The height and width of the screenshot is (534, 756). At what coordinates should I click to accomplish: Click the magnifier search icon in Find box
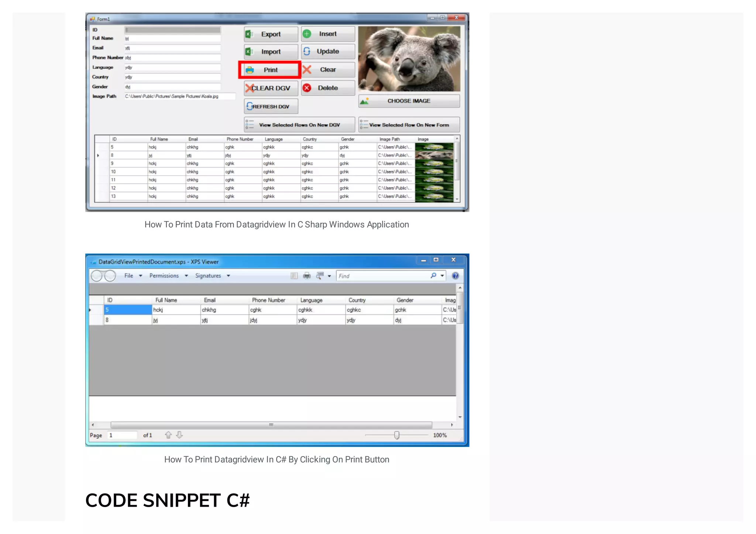pos(433,276)
